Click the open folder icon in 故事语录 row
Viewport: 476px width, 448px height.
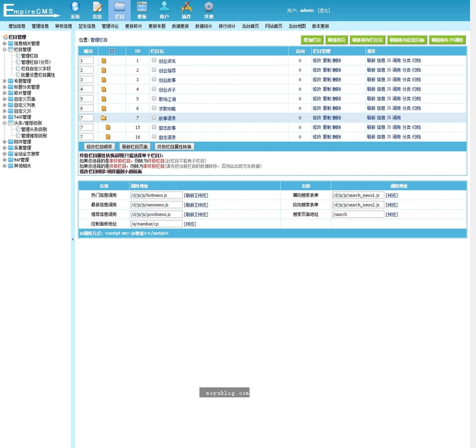point(104,118)
